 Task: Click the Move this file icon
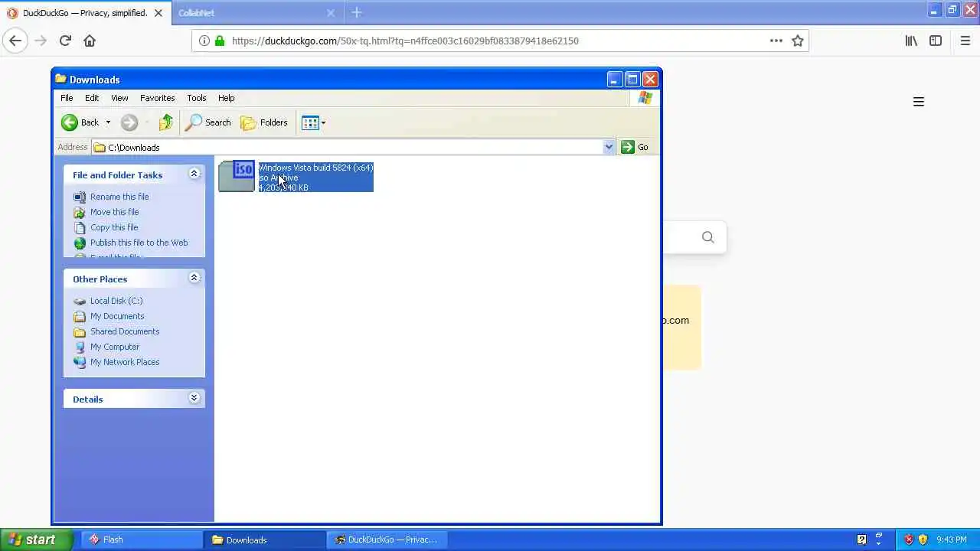[x=80, y=212]
